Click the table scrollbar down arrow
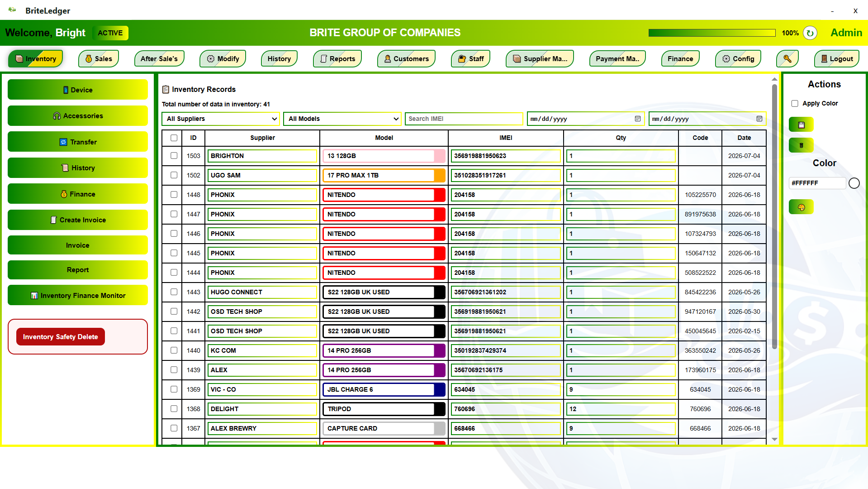Screen dimensions: 868x489 click(x=774, y=439)
